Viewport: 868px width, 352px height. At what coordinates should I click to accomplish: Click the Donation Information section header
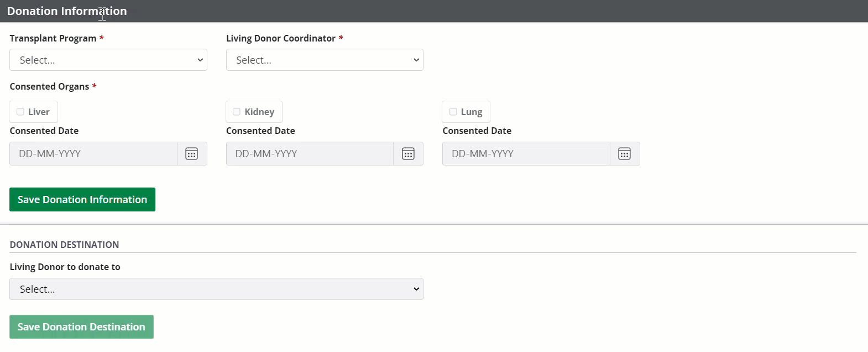[67, 11]
